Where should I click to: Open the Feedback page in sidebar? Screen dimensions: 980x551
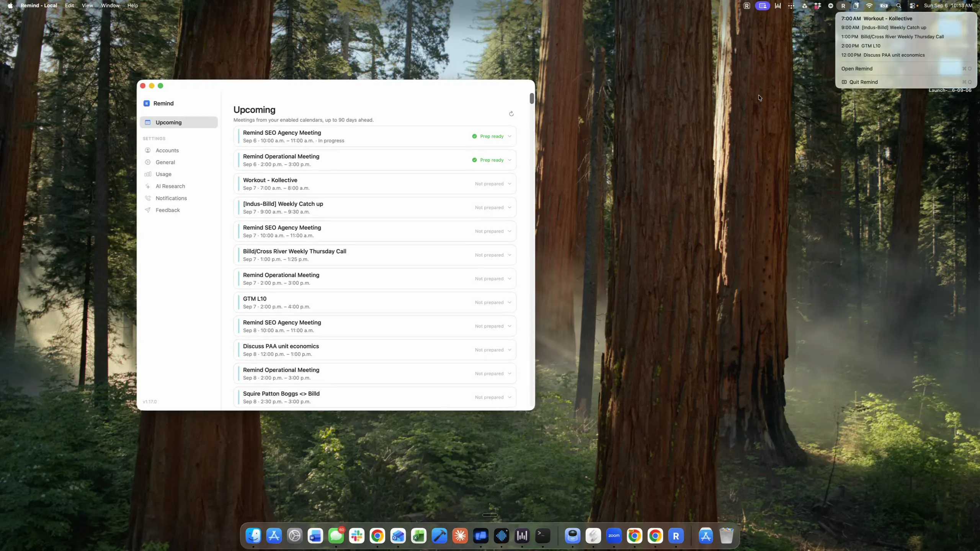pos(179,210)
